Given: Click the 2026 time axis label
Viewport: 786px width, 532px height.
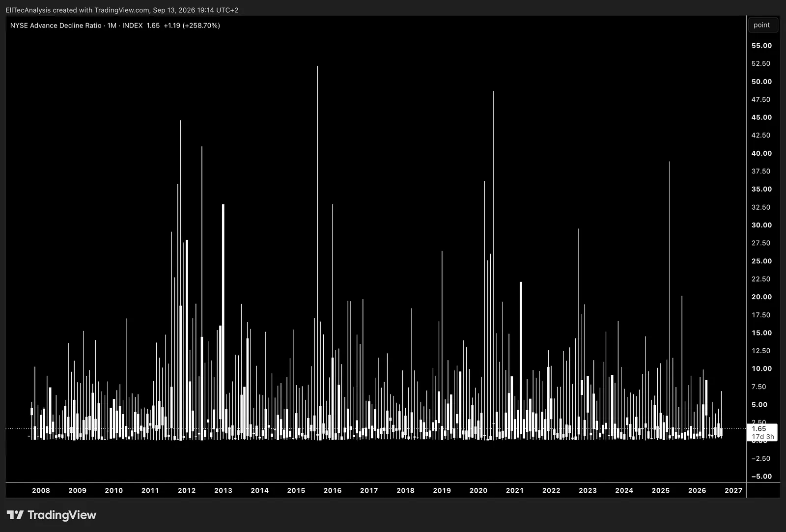Looking at the screenshot, I should pos(697,490).
